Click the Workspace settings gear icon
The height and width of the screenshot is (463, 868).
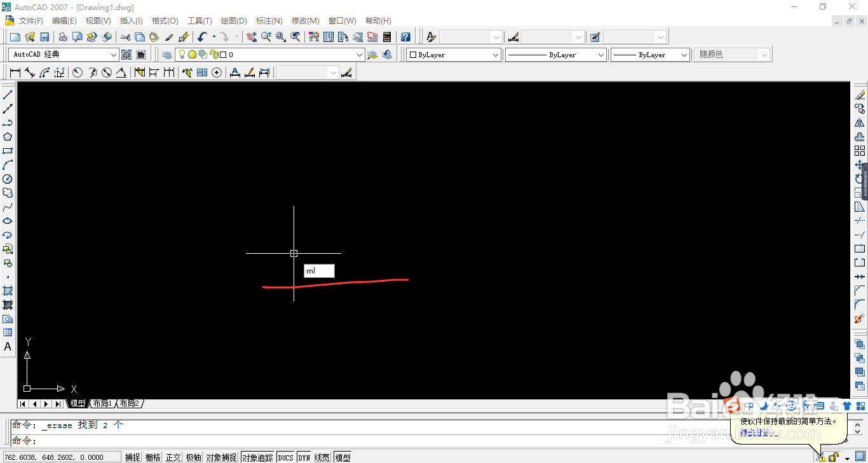tap(126, 55)
